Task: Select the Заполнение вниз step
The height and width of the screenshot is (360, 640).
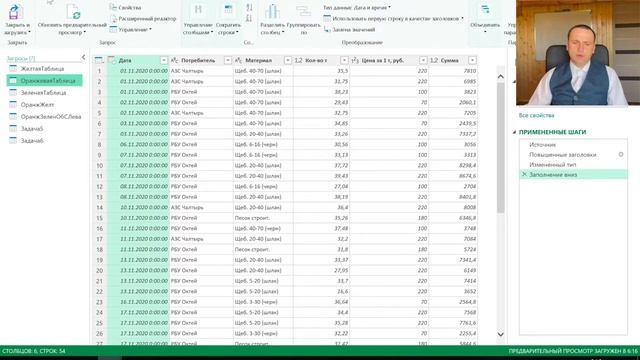Action: coord(573,174)
